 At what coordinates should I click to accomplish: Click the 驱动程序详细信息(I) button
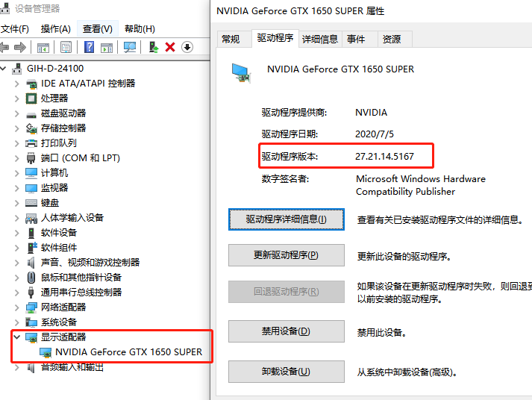tap(287, 219)
